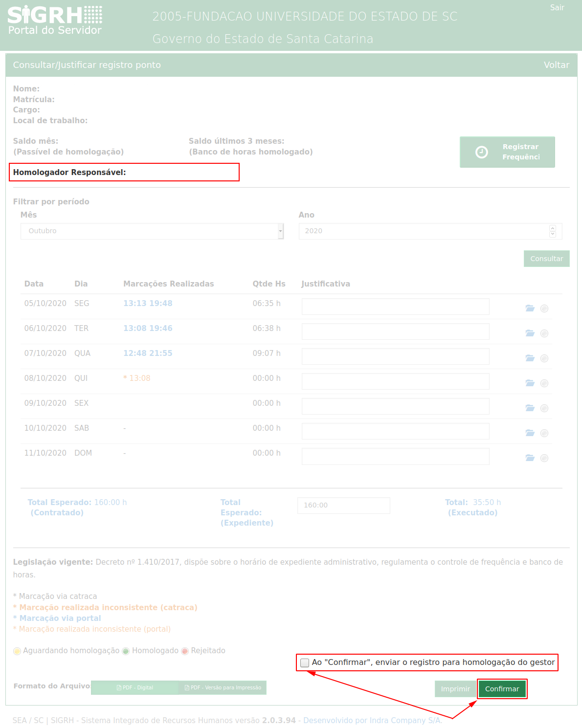This screenshot has width=582, height=728.
Task: Click folder icon for 06/10/2020 row
Action: [x=530, y=333]
